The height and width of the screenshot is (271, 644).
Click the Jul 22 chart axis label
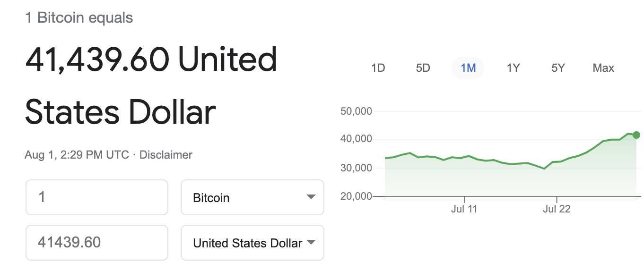click(557, 209)
